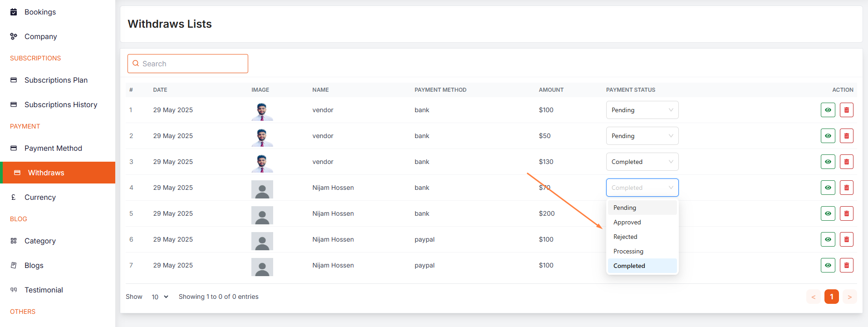Select Processing option in status list
Viewport: 868px width, 327px height.
click(628, 251)
